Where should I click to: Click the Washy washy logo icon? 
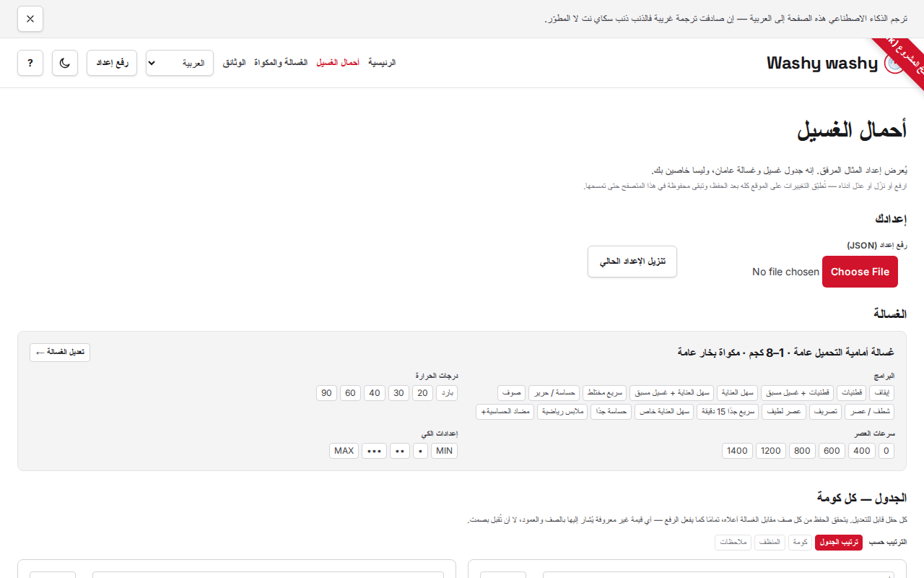coord(894,64)
